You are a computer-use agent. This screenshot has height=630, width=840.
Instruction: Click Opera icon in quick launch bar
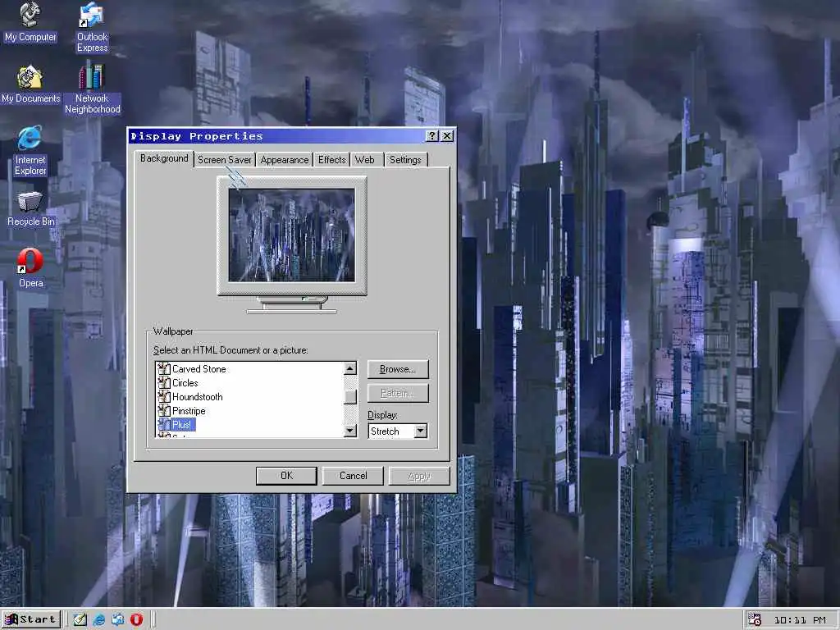(137, 620)
